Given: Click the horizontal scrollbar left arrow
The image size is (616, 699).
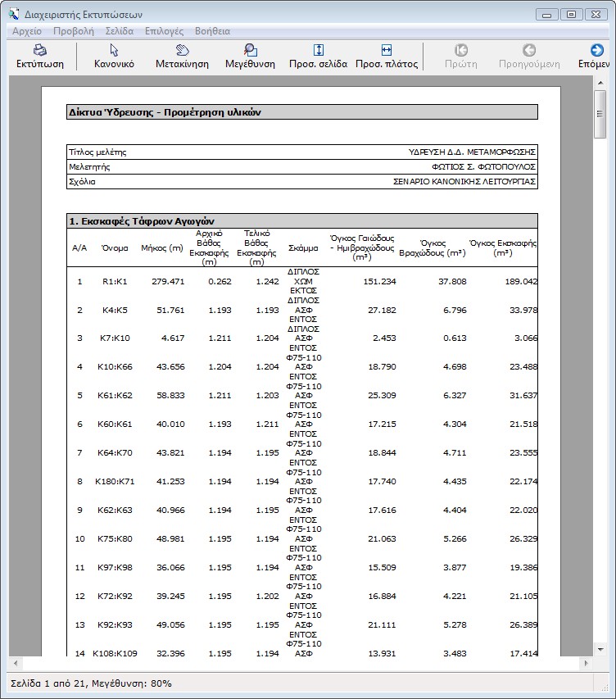Looking at the screenshot, I should (x=15, y=662).
